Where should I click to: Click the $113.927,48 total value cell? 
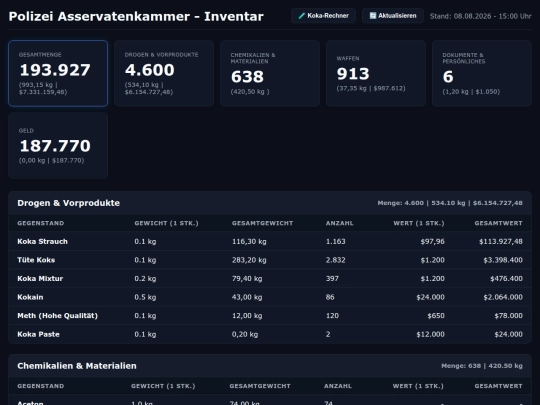(501, 241)
